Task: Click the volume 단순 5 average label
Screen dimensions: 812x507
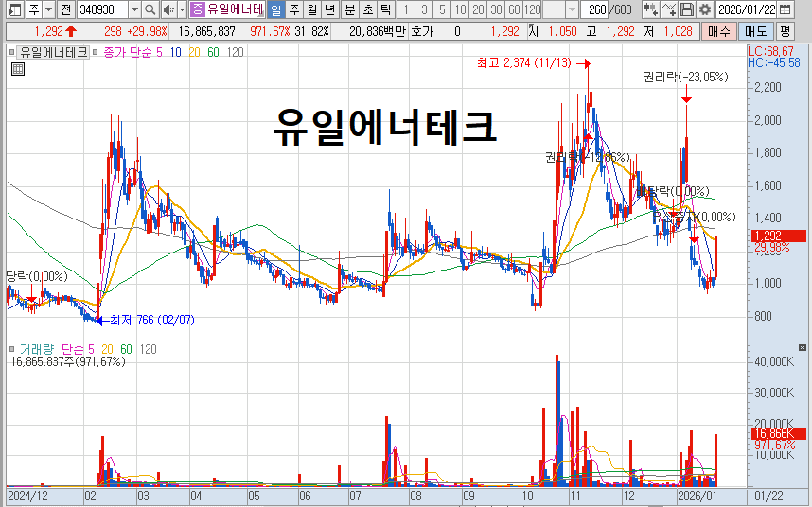Action: 78,349
